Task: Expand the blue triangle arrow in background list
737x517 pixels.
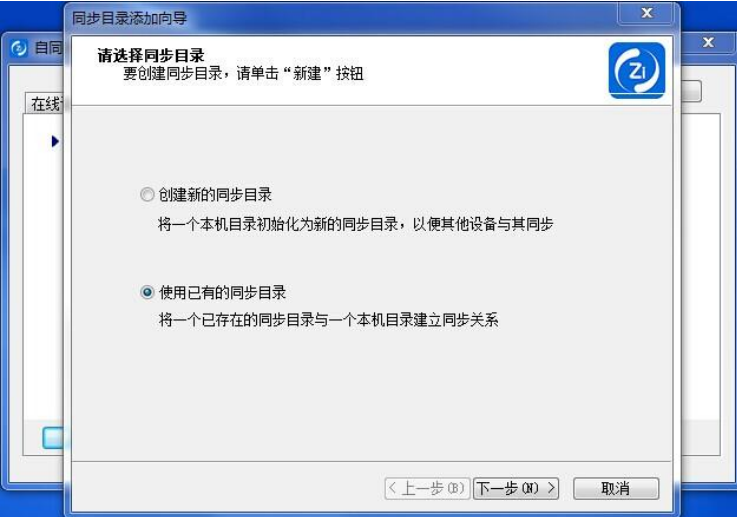Action: coord(55,141)
